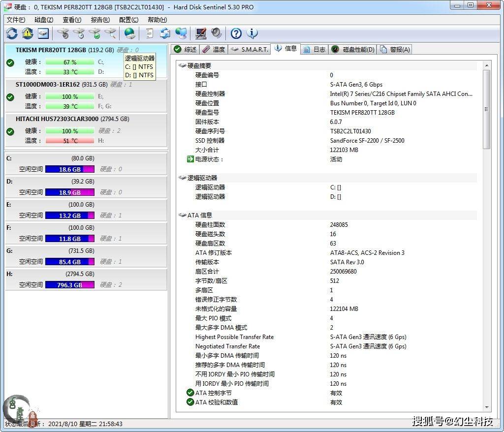Switch to the 温度 tab
Screen dimensions: 504x432
214,49
